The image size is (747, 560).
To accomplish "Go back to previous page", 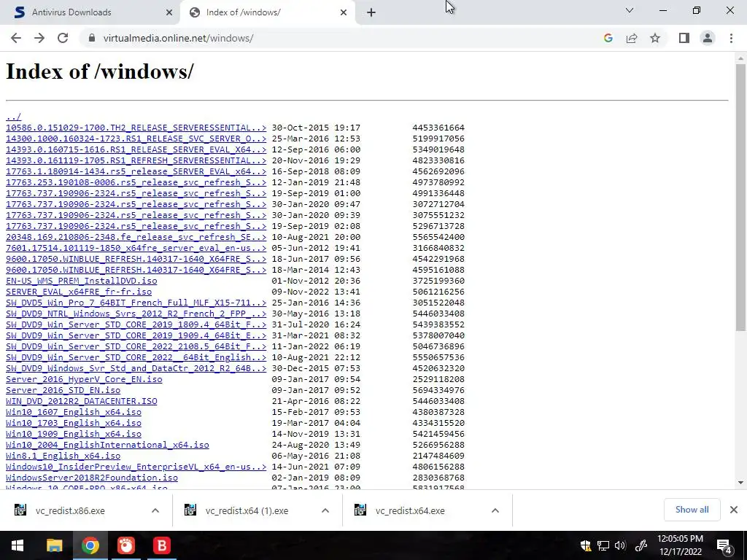I will [16, 38].
